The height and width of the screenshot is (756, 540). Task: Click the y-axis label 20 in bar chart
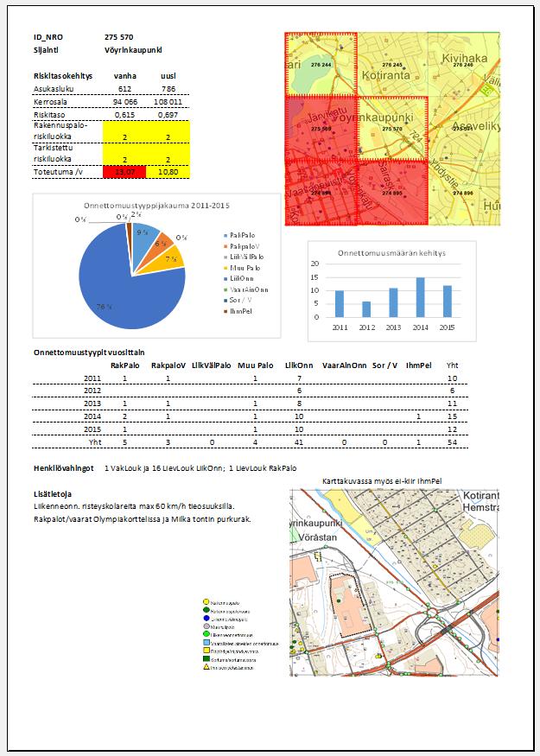coord(314,264)
